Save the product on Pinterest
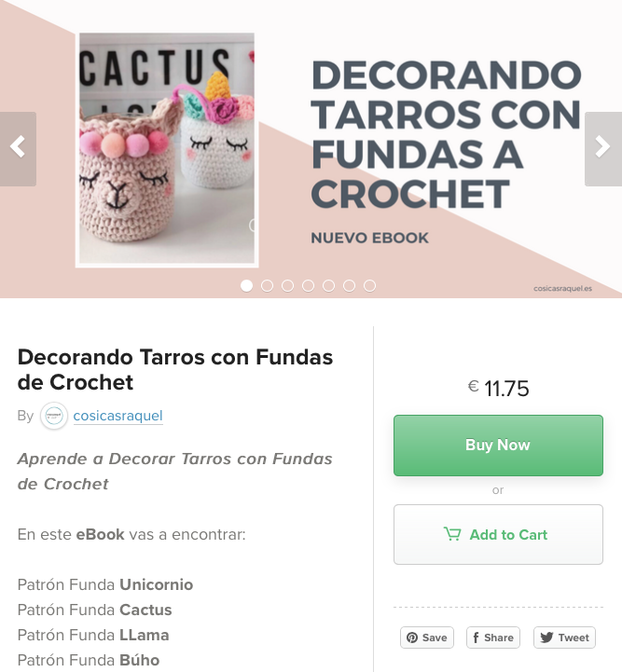The width and height of the screenshot is (622, 672). point(427,638)
